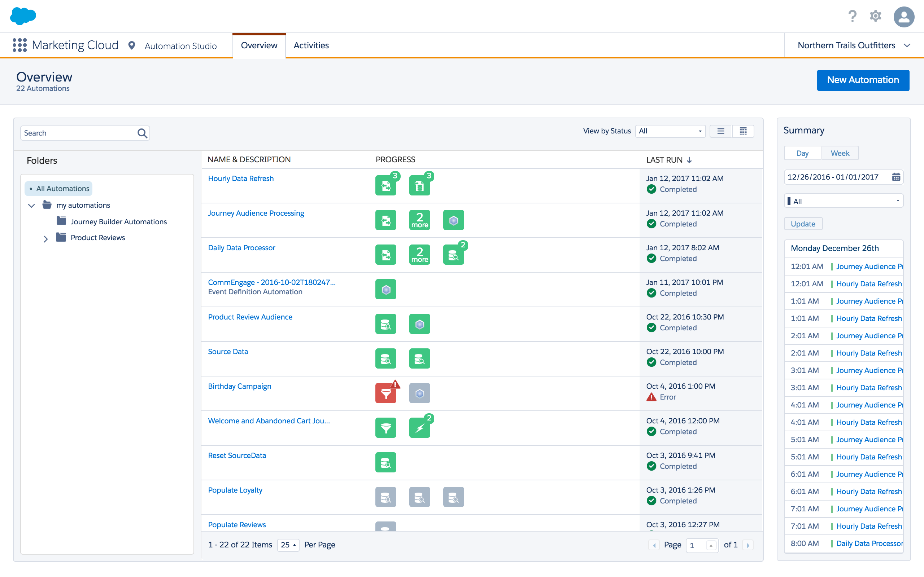Screen dimensions: 924x577
Task: Open the Summary date range calendar icon
Action: (896, 177)
